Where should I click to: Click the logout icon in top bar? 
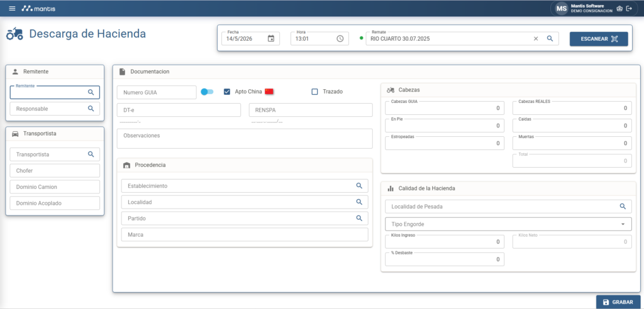[629, 8]
